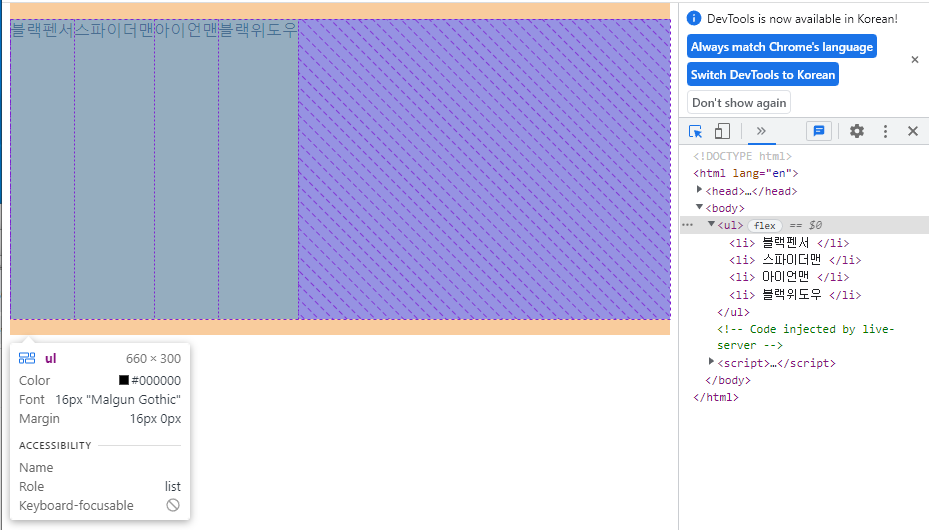Click Don't show again button

point(739,102)
